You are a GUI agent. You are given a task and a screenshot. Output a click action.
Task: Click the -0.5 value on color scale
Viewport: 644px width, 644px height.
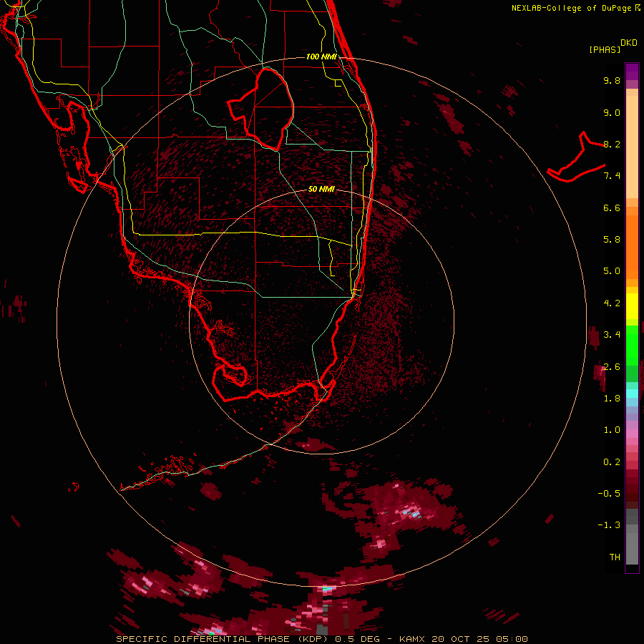tap(609, 494)
